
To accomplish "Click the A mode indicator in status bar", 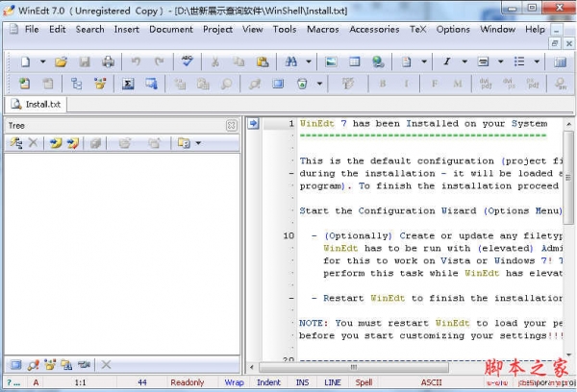I will pos(36,382).
